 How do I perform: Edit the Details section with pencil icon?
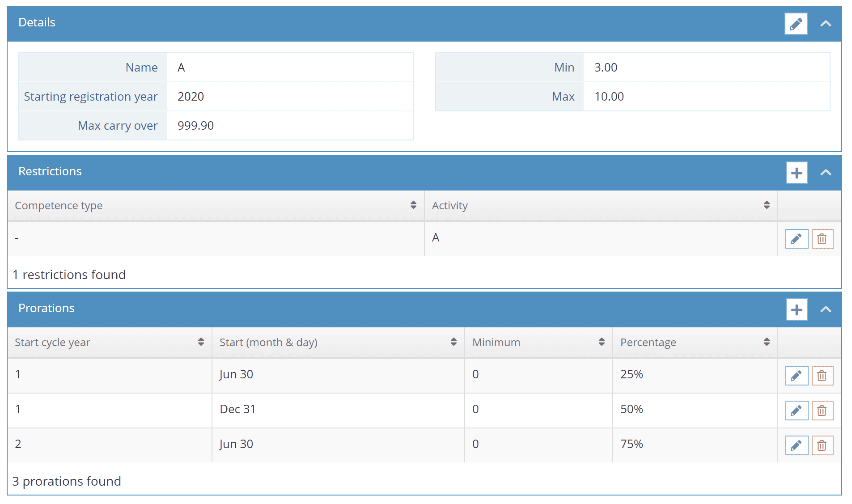(x=796, y=24)
